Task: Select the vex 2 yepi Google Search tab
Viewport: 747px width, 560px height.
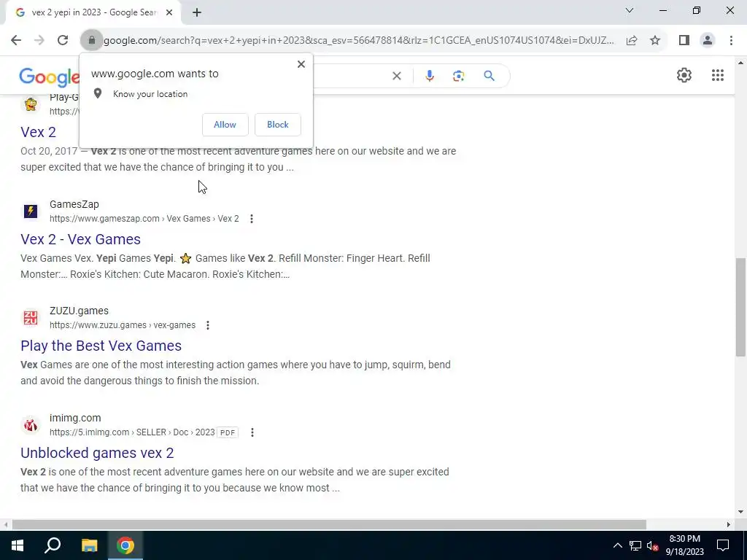Action: point(93,12)
